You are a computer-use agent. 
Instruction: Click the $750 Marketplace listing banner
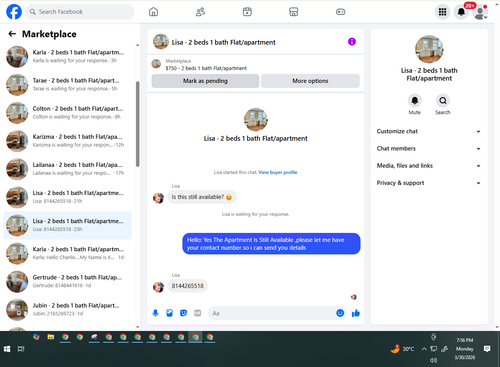255,65
